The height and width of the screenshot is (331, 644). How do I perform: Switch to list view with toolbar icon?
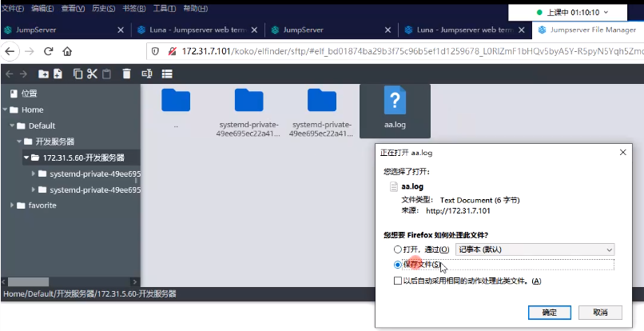coord(167,74)
